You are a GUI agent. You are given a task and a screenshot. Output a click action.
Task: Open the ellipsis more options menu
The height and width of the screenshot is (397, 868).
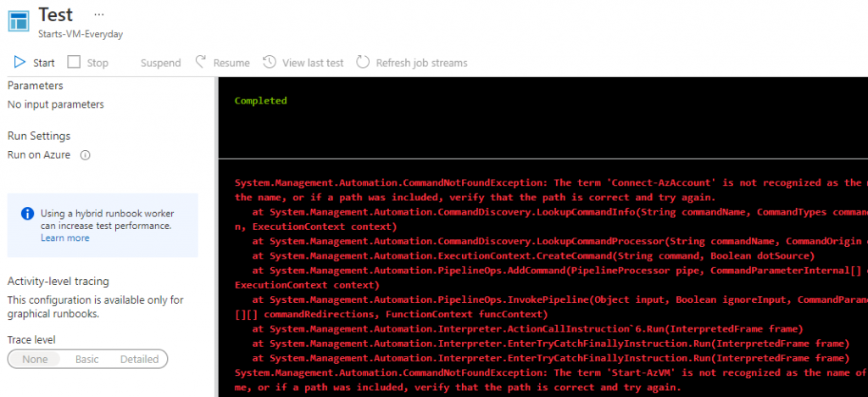click(x=99, y=15)
